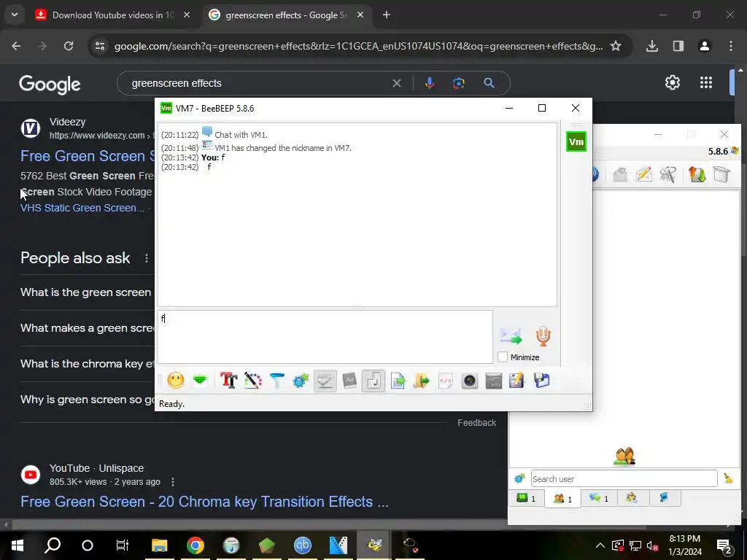Viewport: 747px width, 560px height.
Task: Clear the Google search box text
Action: (x=396, y=83)
